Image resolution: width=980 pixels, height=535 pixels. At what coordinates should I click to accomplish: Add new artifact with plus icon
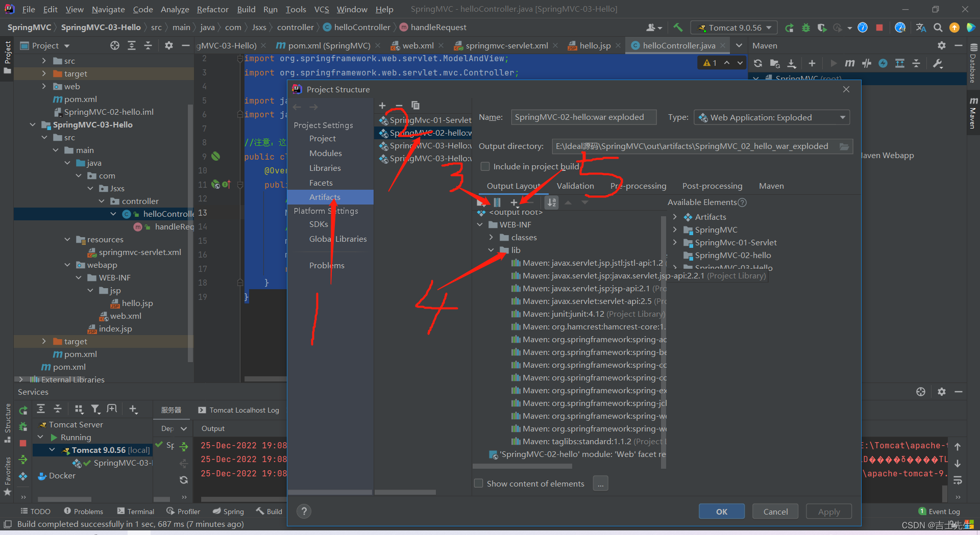[x=382, y=106]
